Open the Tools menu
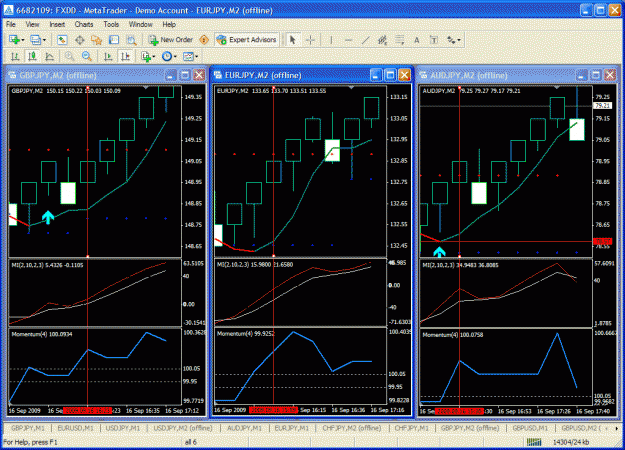The image size is (625, 450). point(111,24)
